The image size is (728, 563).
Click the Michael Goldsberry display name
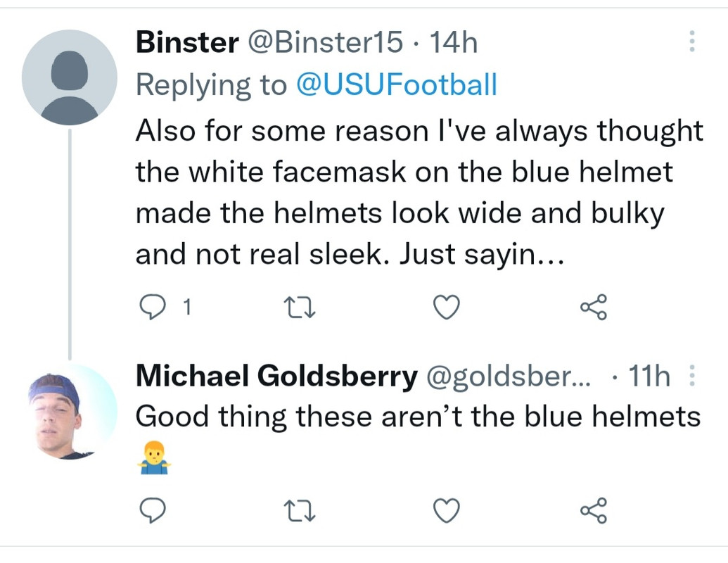pos(276,375)
